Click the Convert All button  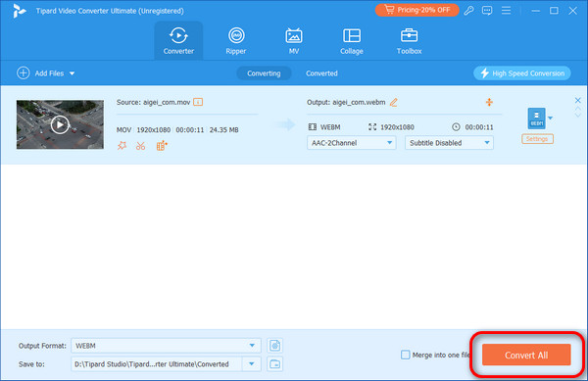tap(526, 355)
